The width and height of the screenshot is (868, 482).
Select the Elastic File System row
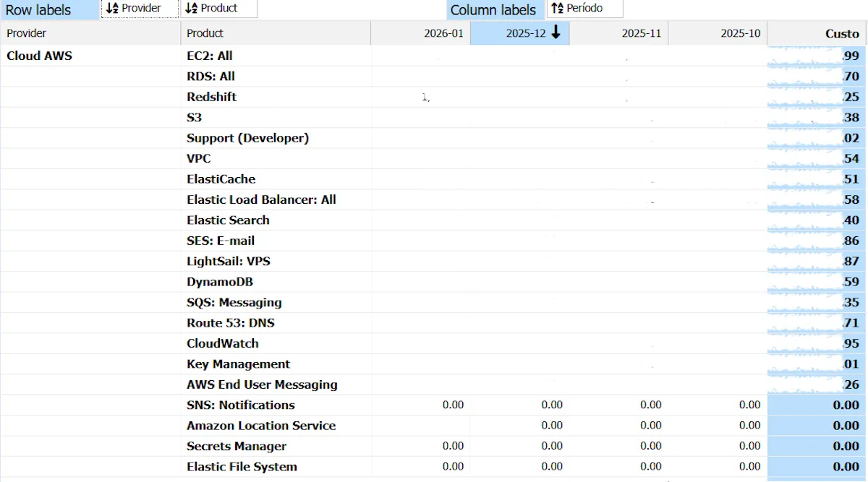tap(242, 467)
